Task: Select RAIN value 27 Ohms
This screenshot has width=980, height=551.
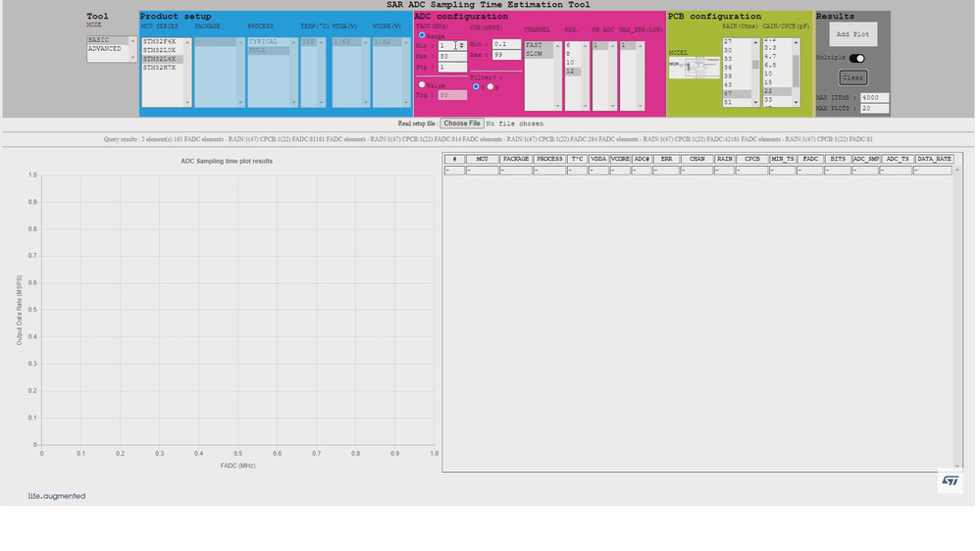Action: [x=737, y=41]
